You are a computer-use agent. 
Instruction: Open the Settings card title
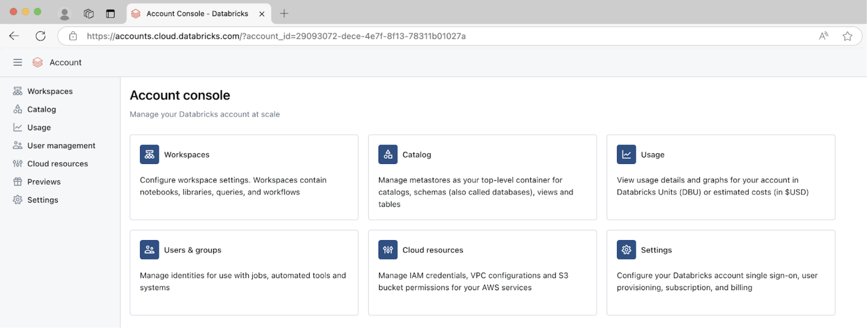coord(656,250)
